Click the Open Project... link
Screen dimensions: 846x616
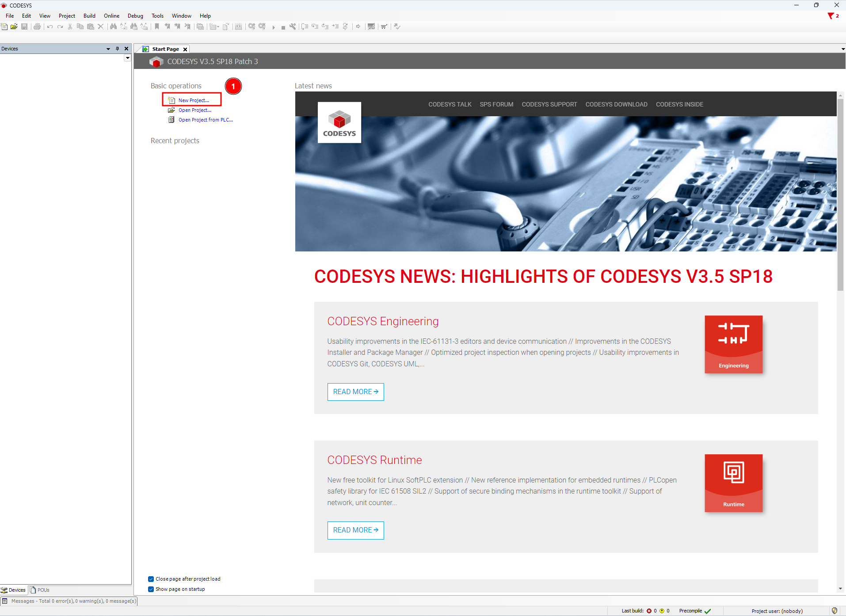[195, 110]
